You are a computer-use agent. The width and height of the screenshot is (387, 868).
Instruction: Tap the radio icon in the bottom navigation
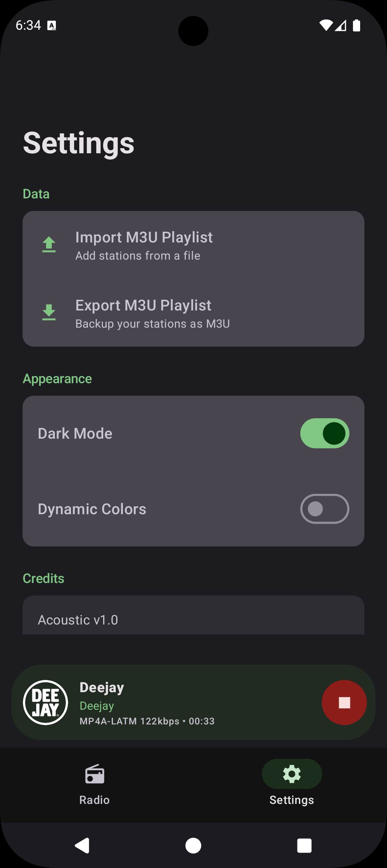[x=95, y=774]
